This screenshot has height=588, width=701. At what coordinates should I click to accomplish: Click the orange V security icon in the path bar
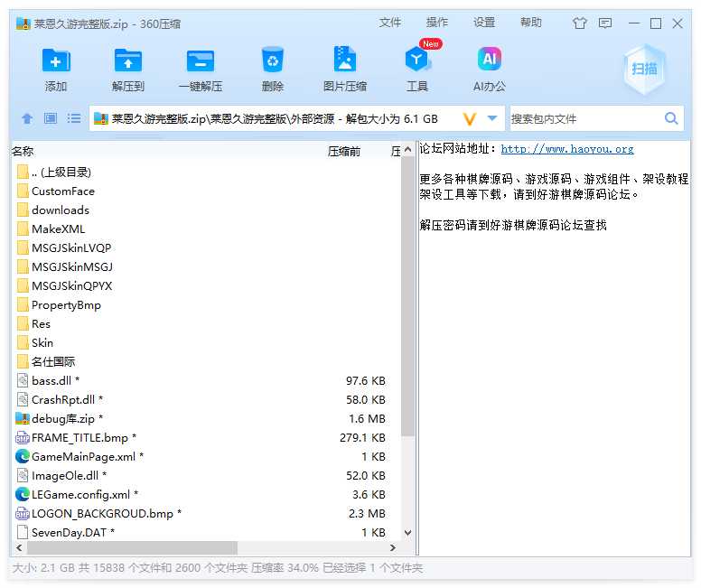point(469,119)
